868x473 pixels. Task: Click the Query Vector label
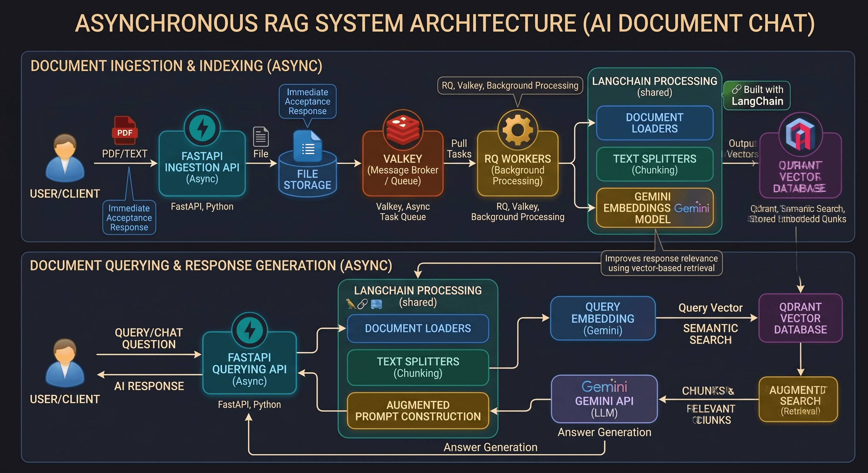point(710,308)
